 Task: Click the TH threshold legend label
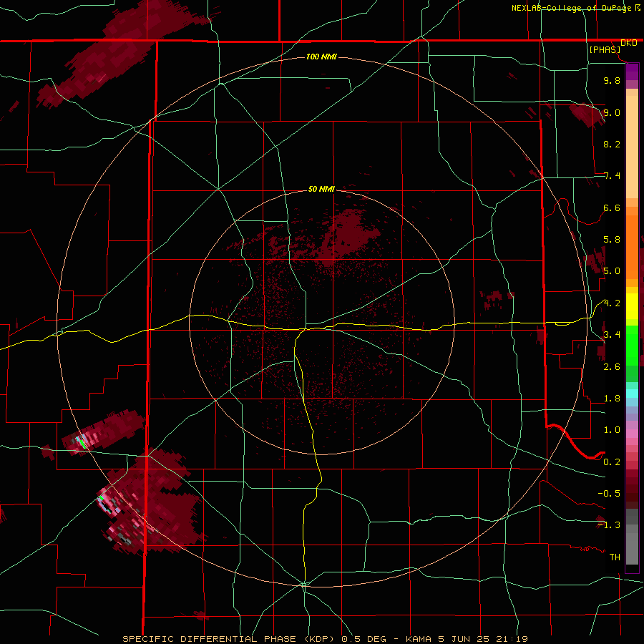[615, 557]
